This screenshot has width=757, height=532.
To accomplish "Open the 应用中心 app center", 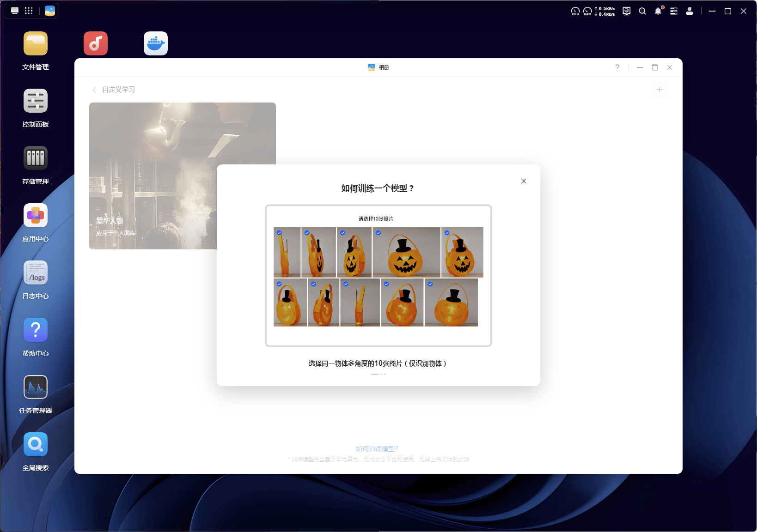I will click(x=36, y=216).
